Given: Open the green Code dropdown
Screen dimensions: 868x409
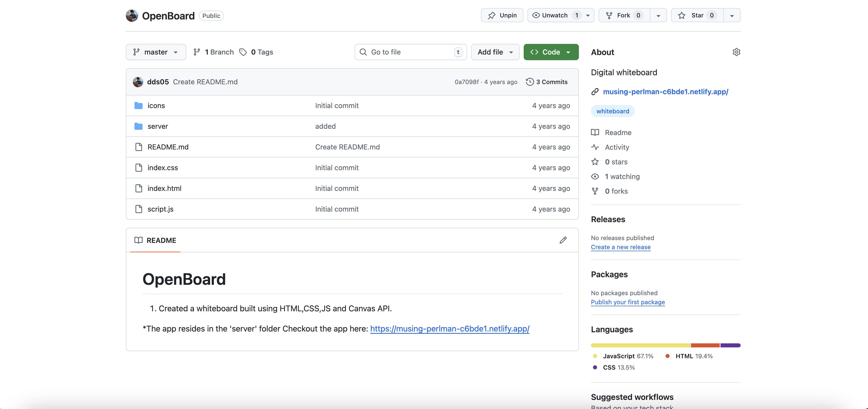Looking at the screenshot, I should click(x=551, y=52).
